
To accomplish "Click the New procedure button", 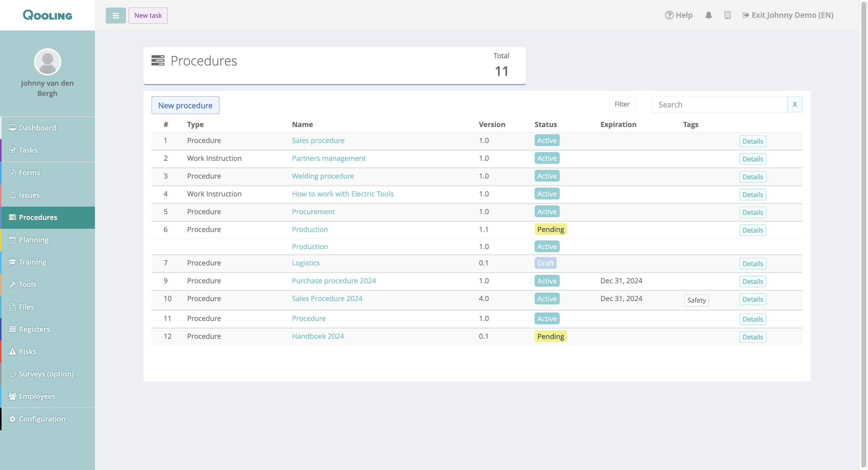I will coord(185,105).
